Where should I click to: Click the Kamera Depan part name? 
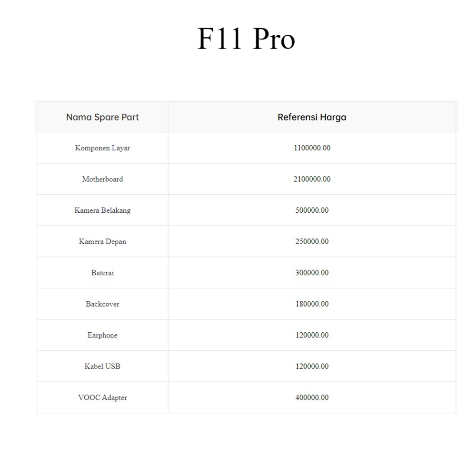pyautogui.click(x=102, y=242)
